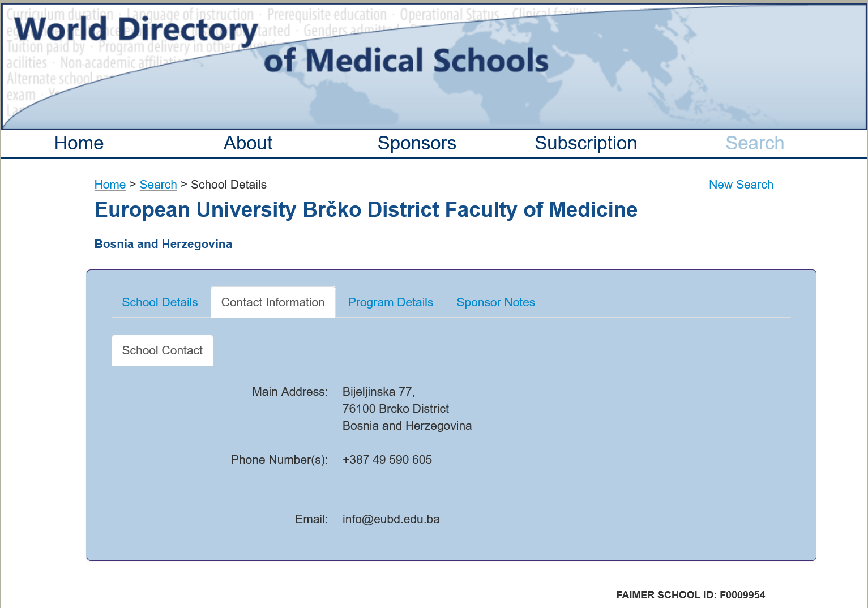Open the Home navigation menu item
This screenshot has height=608, width=868.
click(x=79, y=143)
